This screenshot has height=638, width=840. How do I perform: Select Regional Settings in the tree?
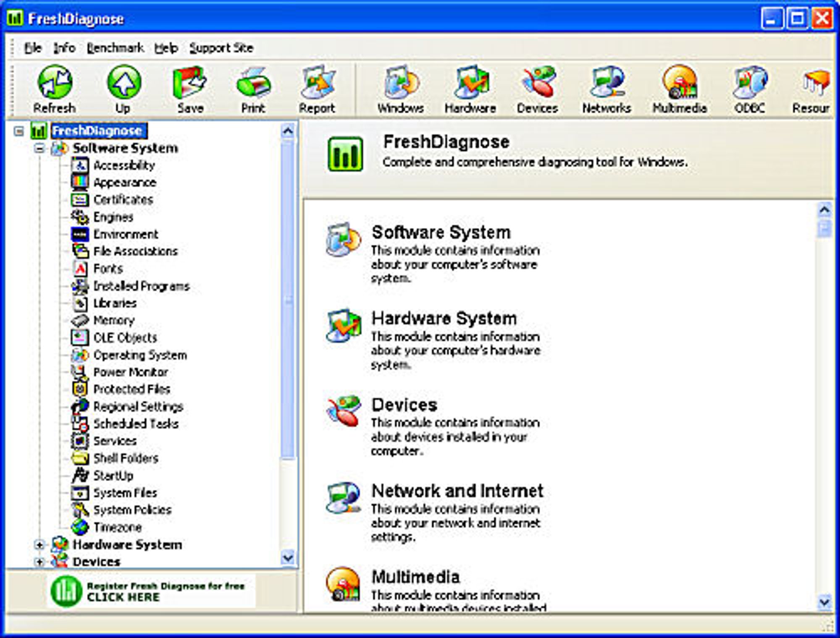138,406
